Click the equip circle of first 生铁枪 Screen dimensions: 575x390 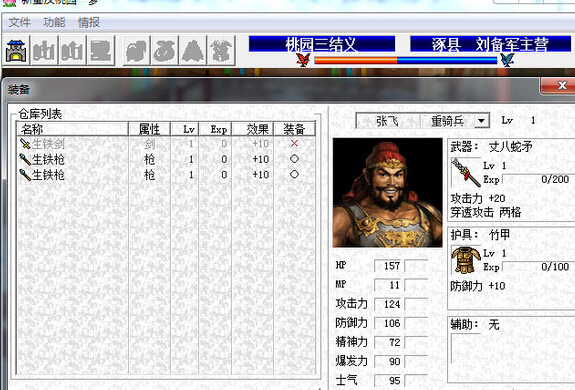click(294, 159)
